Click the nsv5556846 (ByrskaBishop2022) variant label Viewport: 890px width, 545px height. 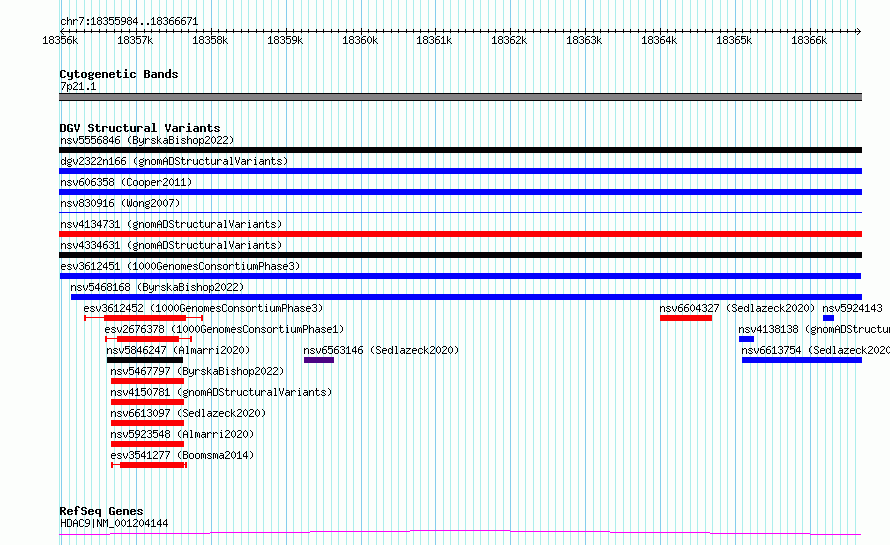tap(147, 140)
